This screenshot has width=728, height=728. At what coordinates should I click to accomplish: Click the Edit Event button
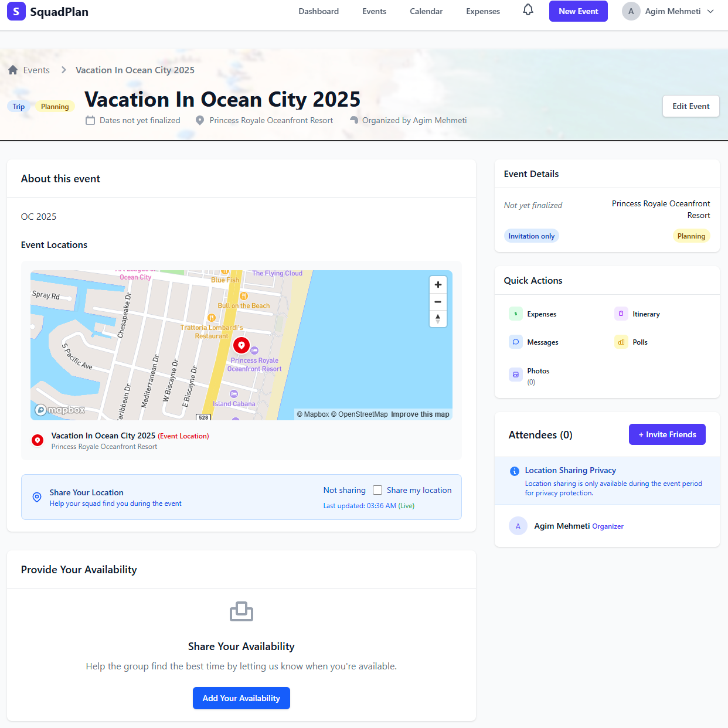690,106
